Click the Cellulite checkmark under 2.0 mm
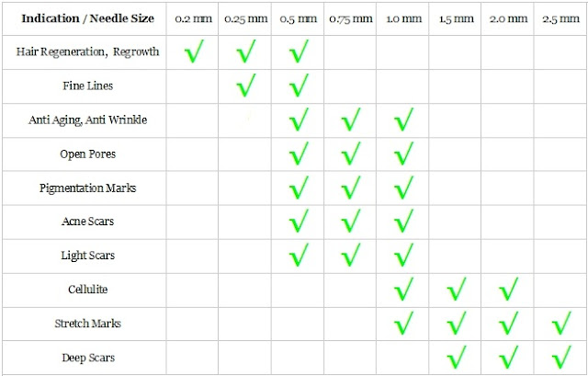 tap(506, 291)
